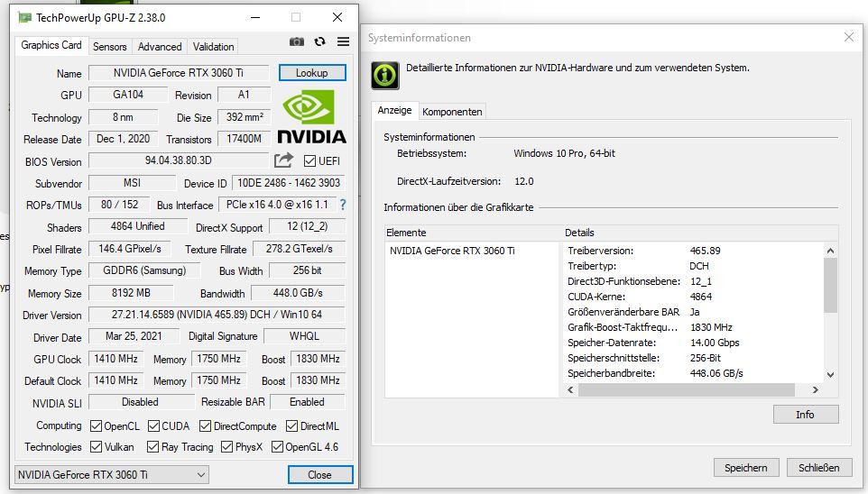Click the GPU-Z screenshot camera icon
The height and width of the screenshot is (494, 868).
tap(297, 41)
